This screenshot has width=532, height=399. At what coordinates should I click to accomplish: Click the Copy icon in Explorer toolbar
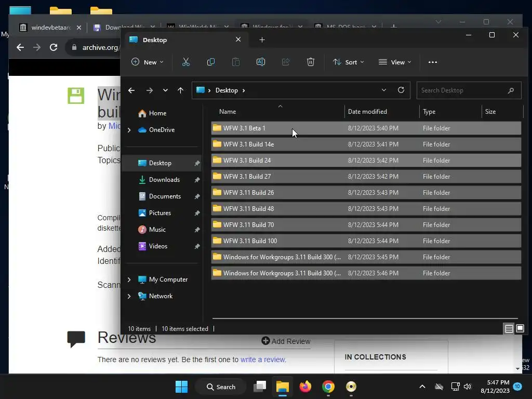click(211, 62)
